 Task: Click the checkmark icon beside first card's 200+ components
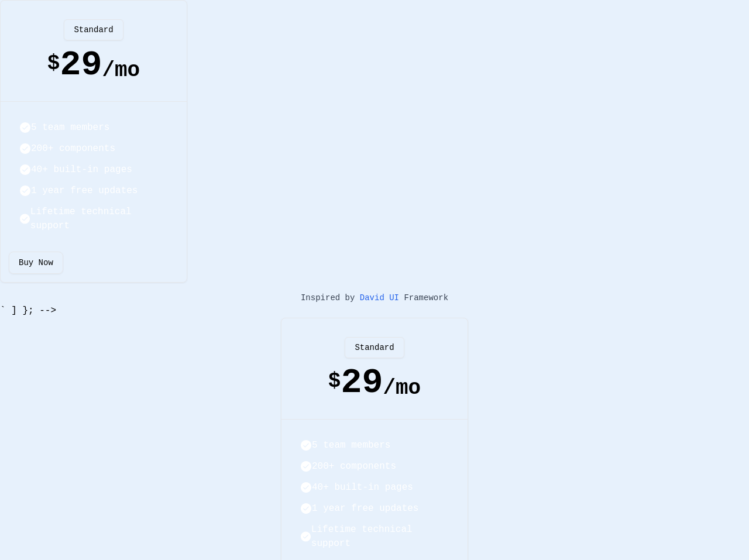25,149
